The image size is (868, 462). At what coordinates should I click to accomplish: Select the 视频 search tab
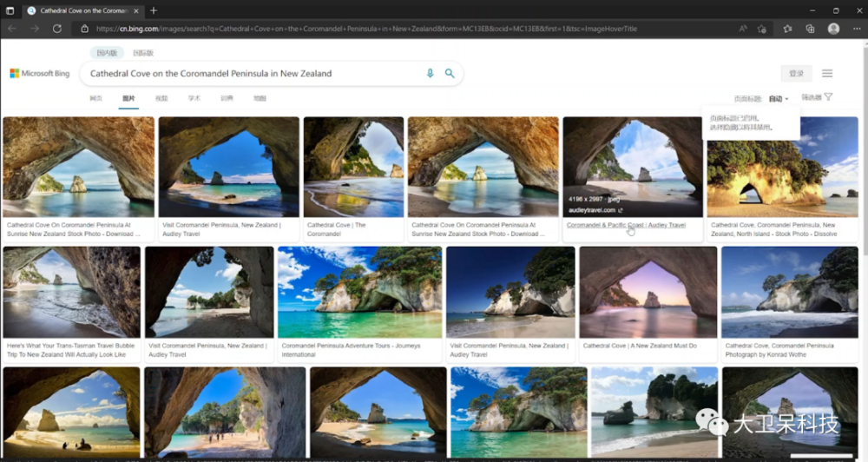[161, 99]
